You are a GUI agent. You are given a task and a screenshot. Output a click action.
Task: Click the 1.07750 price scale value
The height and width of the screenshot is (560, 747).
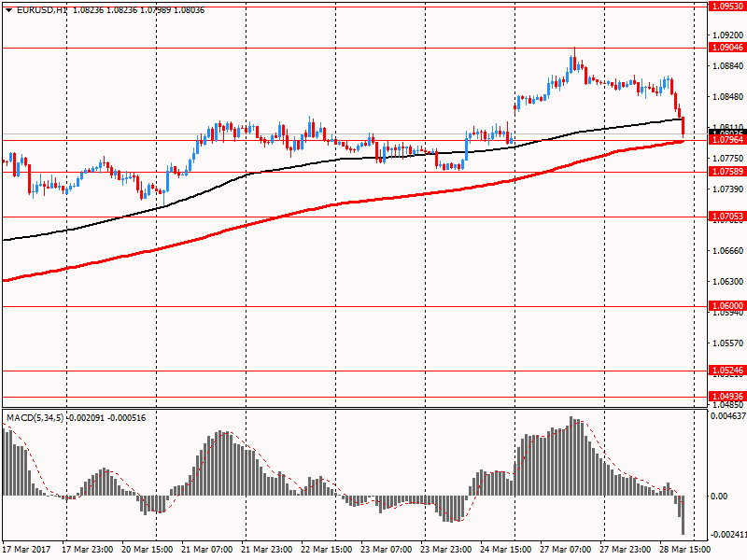click(727, 158)
